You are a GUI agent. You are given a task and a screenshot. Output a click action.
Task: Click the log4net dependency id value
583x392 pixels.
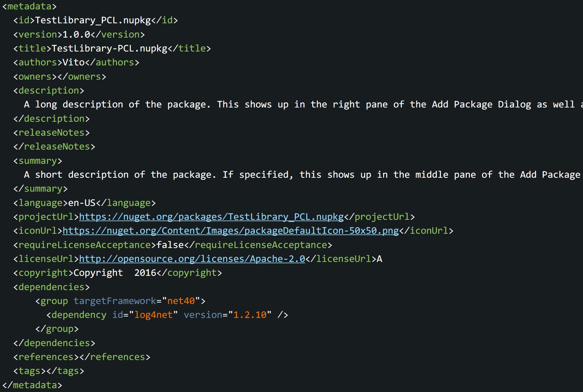click(x=153, y=315)
